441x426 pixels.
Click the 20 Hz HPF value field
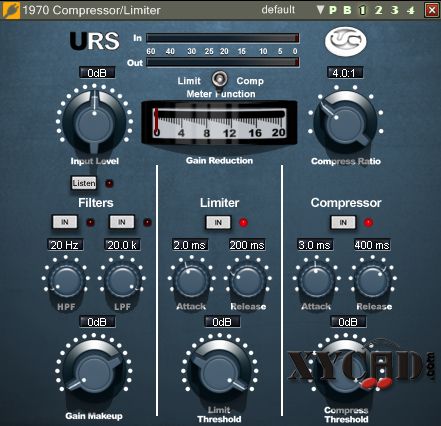click(x=65, y=245)
